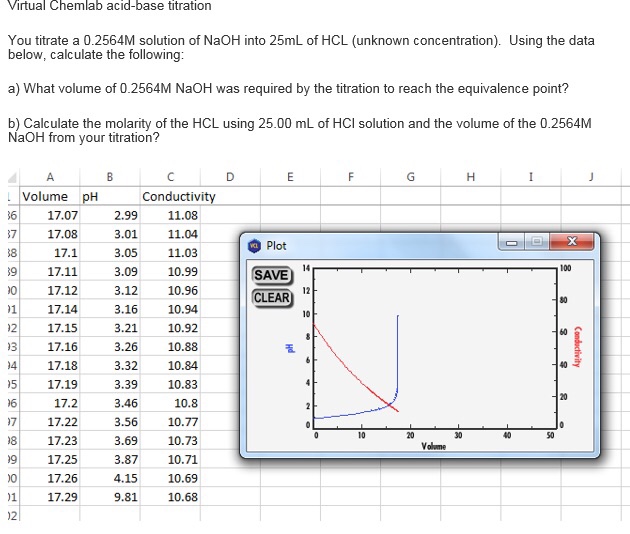Select volume cell 17.16
630x534 pixels.
coord(49,347)
